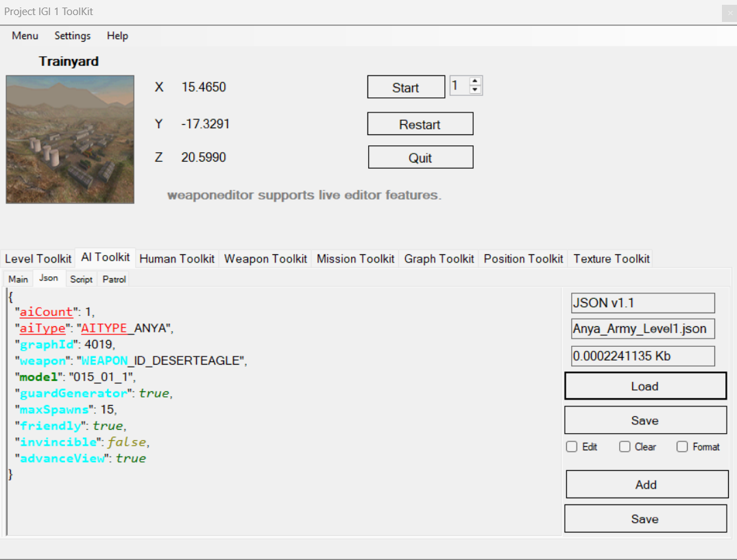This screenshot has height=560, width=737.
Task: Open the Menu menu
Action: point(25,36)
